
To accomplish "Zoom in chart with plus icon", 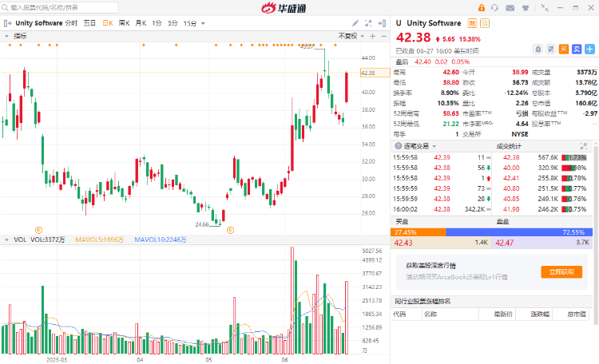I will pyautogui.click(x=373, y=36).
